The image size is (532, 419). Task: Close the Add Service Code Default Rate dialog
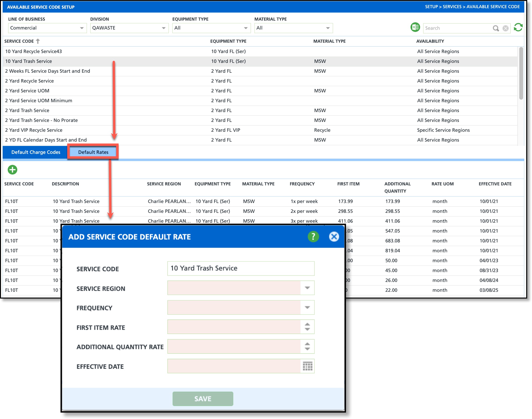(334, 236)
